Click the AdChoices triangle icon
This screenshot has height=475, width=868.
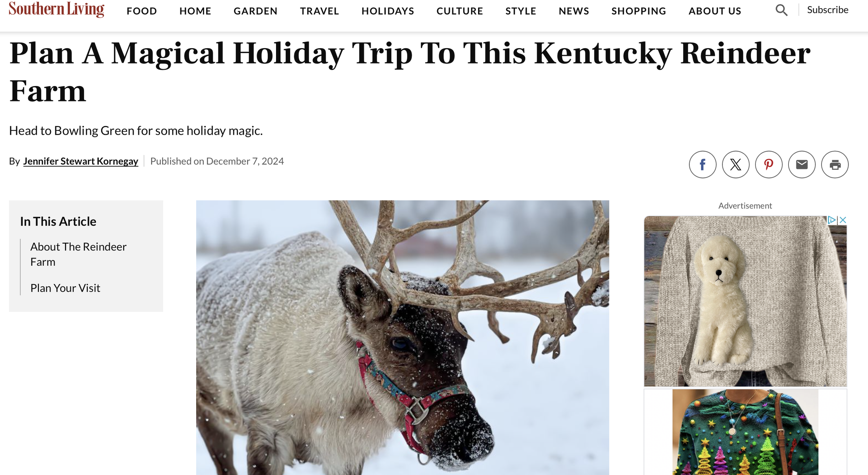coord(831,220)
